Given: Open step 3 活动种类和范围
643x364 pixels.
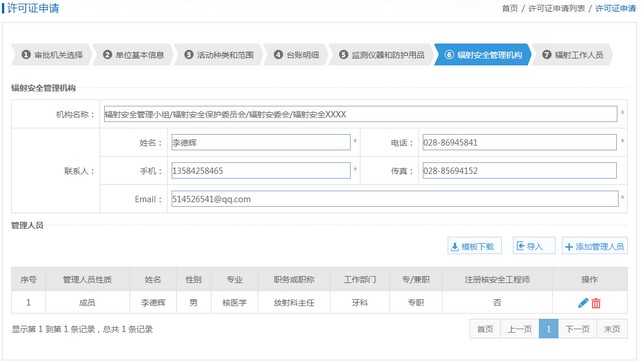Looking at the screenshot, I should [218, 55].
